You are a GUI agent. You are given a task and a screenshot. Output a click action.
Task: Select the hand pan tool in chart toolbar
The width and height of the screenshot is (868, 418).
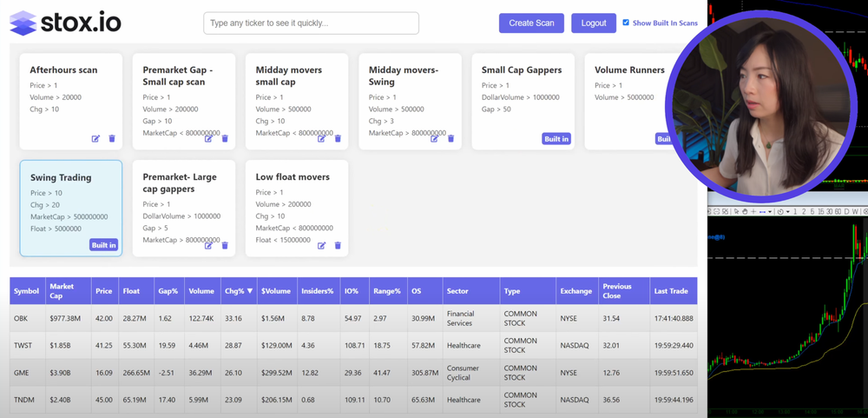pos(745,212)
